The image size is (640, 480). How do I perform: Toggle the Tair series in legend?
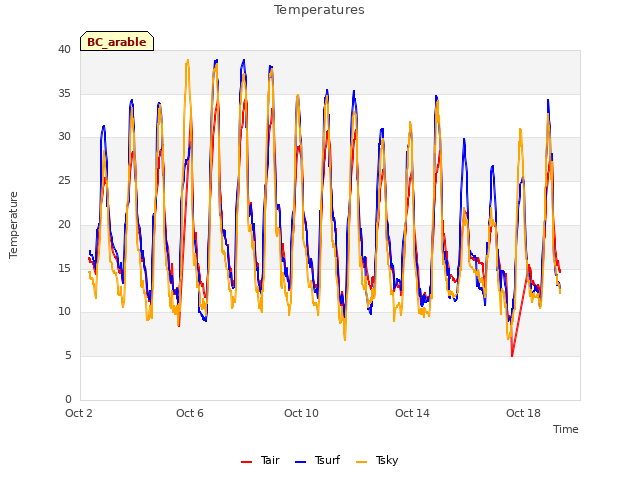(260, 460)
